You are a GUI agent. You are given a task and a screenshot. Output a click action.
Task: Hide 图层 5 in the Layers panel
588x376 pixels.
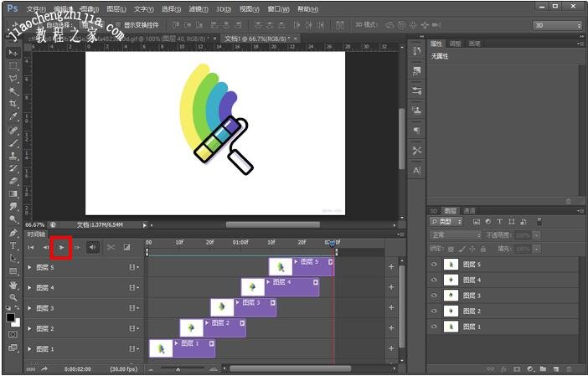tap(434, 265)
